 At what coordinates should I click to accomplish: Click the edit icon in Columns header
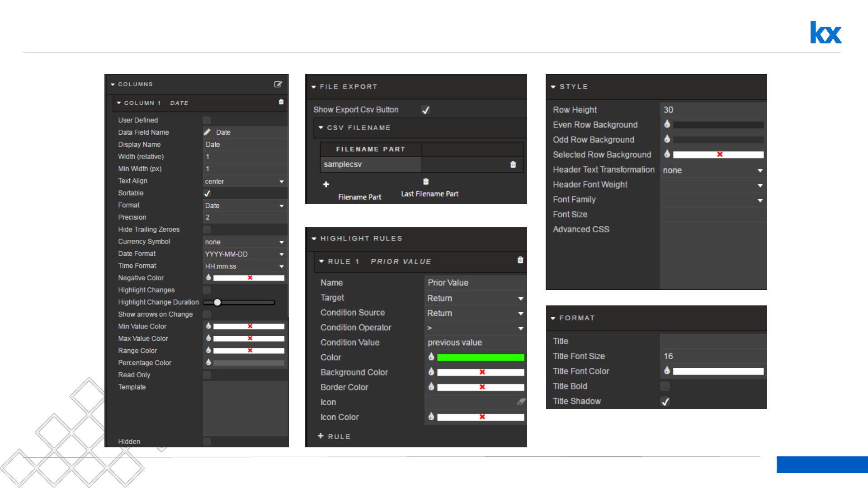[278, 84]
